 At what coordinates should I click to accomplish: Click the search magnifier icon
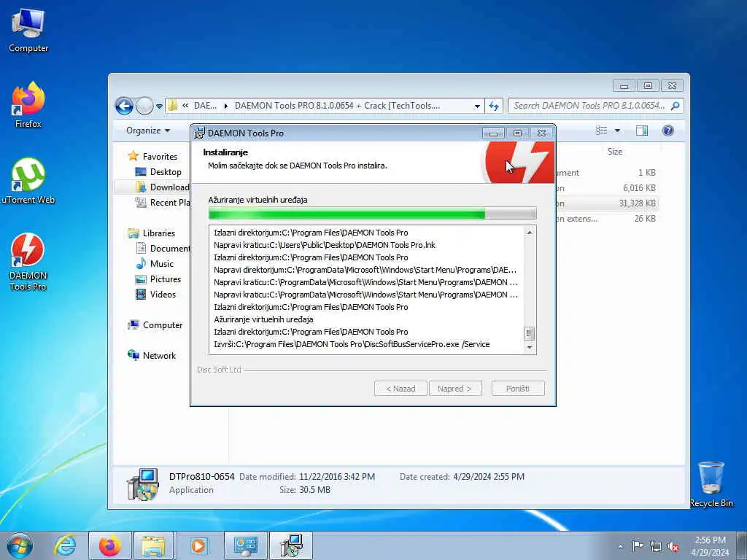click(x=675, y=106)
